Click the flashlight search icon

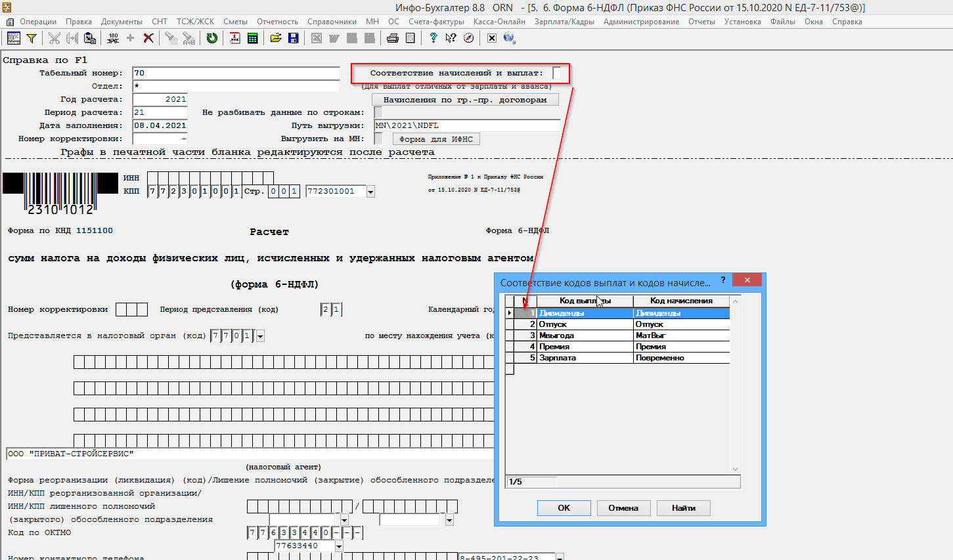(171, 38)
